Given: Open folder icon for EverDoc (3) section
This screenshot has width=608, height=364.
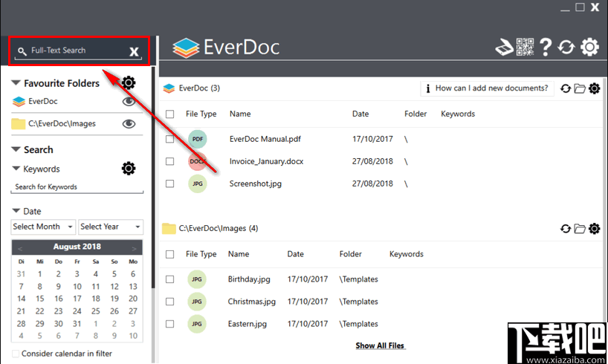Looking at the screenshot, I should click(580, 88).
